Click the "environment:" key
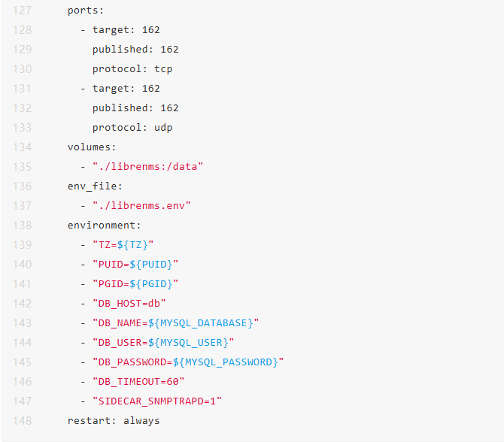 pos(105,225)
